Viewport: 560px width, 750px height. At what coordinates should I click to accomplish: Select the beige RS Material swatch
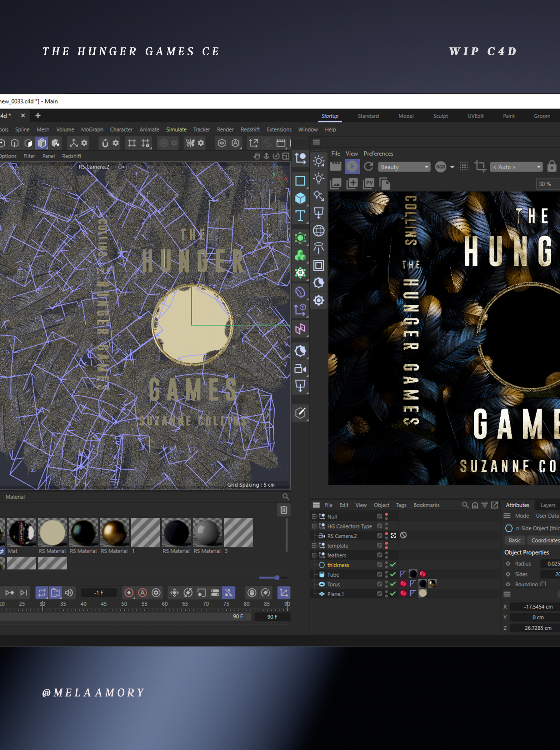[52, 532]
